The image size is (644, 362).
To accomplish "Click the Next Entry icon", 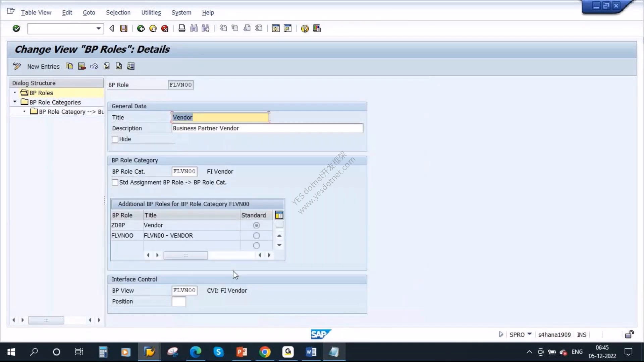I will coord(119,66).
